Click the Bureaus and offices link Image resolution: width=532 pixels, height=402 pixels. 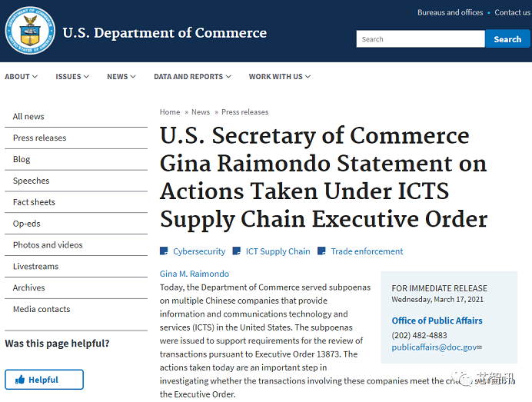[x=451, y=12]
